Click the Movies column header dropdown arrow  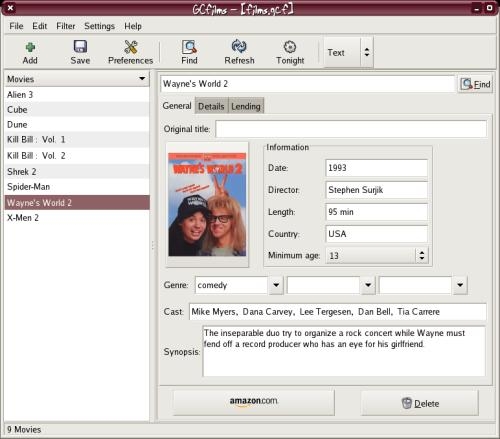(x=142, y=79)
